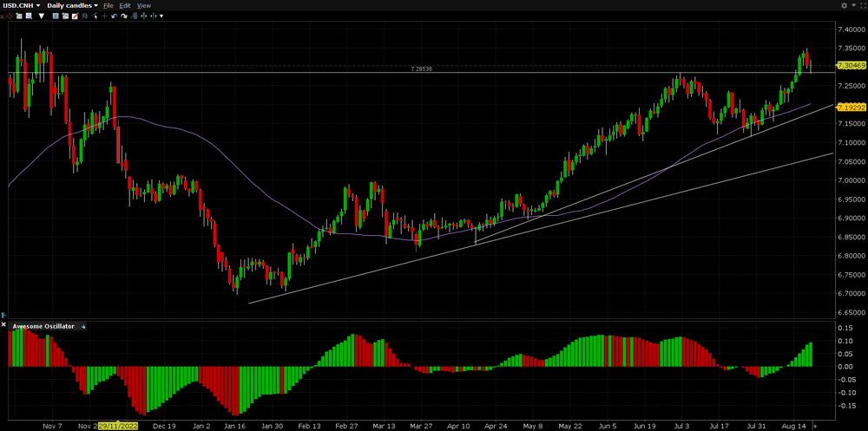Viewport: 868px width, 431px height.
Task: Click the blue marker at left chart edge
Action: click(3, 314)
